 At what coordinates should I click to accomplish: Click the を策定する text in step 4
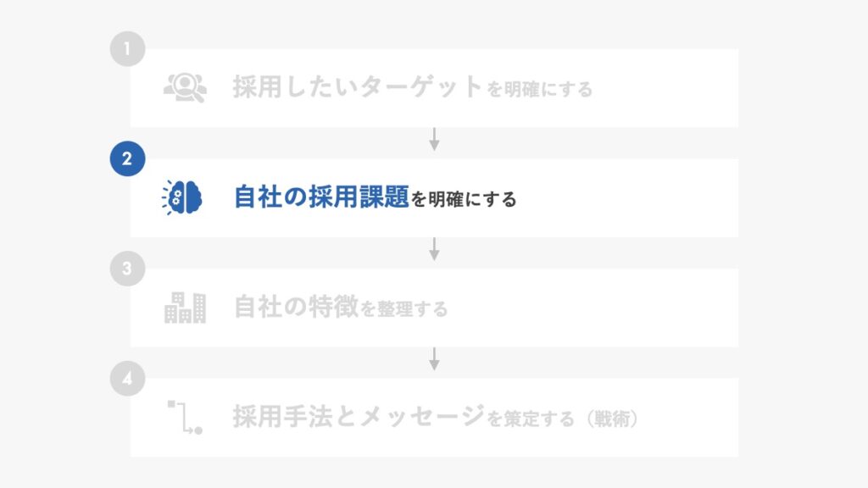(531, 419)
